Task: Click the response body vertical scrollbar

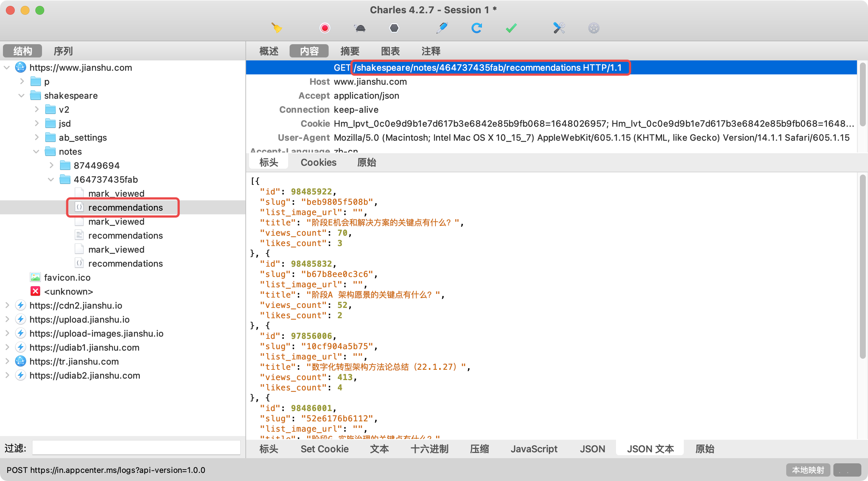Action: point(862,267)
